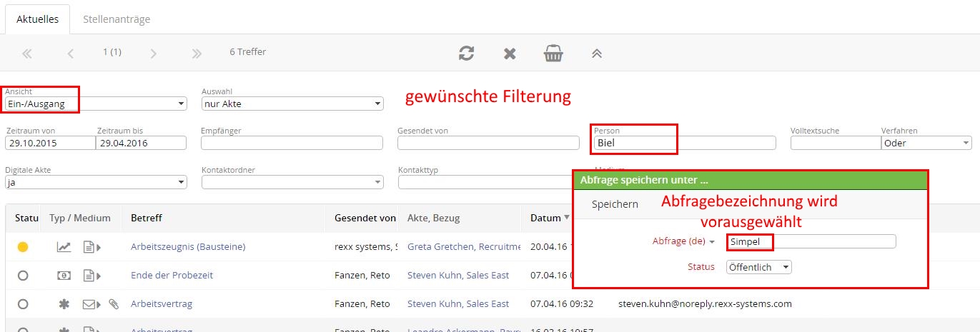The image size is (980, 332).
Task: Sort by Datum column arrow
Action: [567, 218]
